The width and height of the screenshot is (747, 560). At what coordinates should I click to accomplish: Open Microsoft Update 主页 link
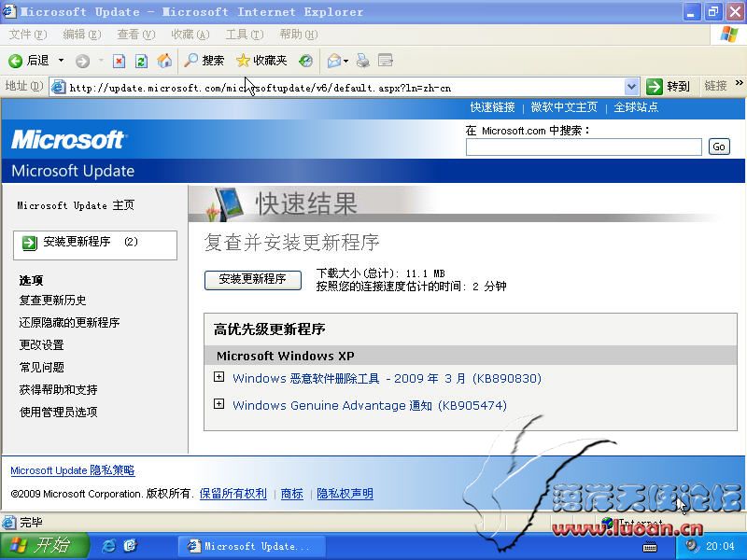[76, 205]
